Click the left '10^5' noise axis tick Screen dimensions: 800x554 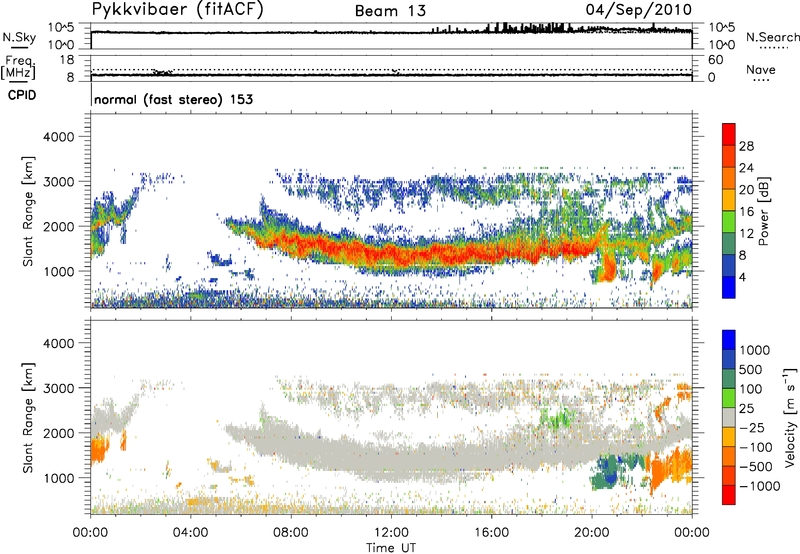[61, 27]
